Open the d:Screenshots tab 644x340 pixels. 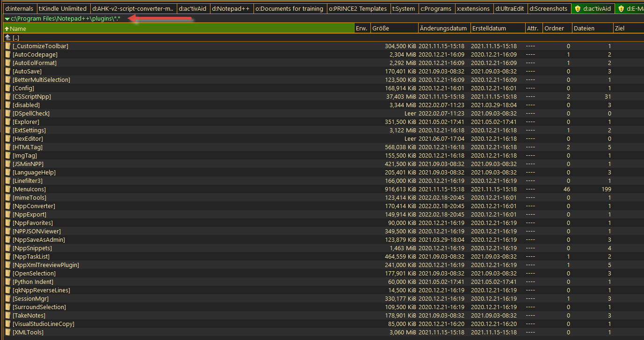coord(549,8)
